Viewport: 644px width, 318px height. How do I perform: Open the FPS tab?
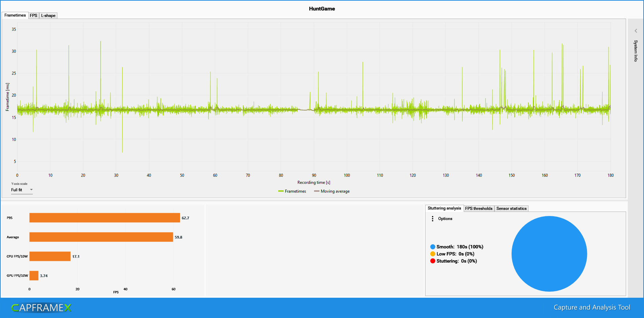[x=33, y=16]
